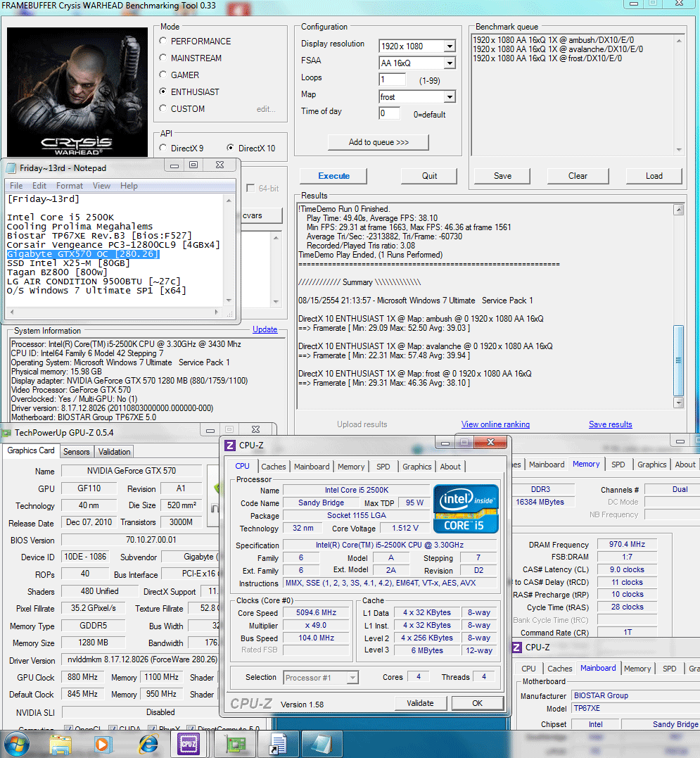
Task: Click the OK button in CPU-Z
Action: coord(477,703)
